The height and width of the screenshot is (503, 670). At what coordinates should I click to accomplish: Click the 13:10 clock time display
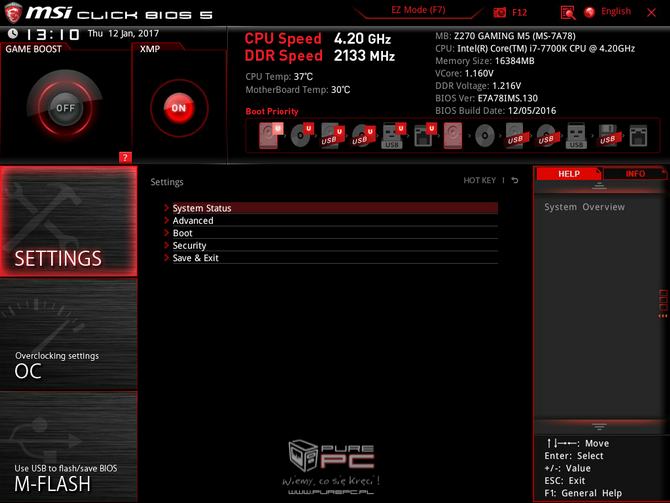coord(53,34)
